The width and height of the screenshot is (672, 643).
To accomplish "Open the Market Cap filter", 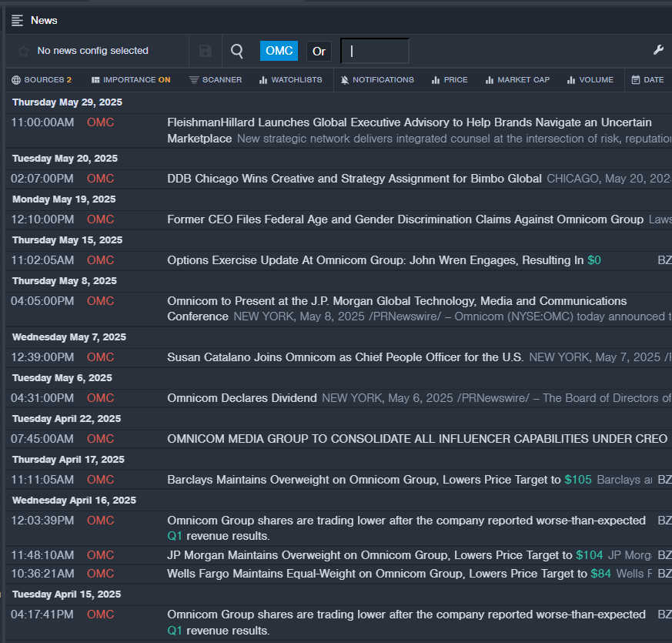I will [517, 80].
